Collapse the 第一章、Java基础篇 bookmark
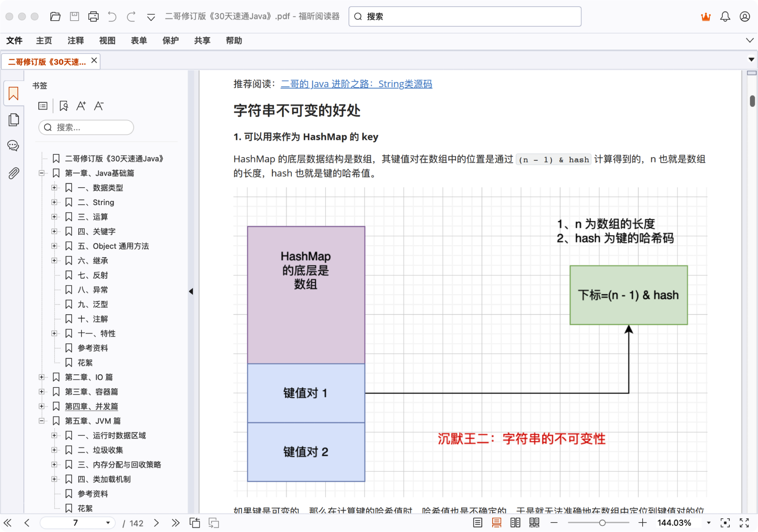 tap(41, 173)
